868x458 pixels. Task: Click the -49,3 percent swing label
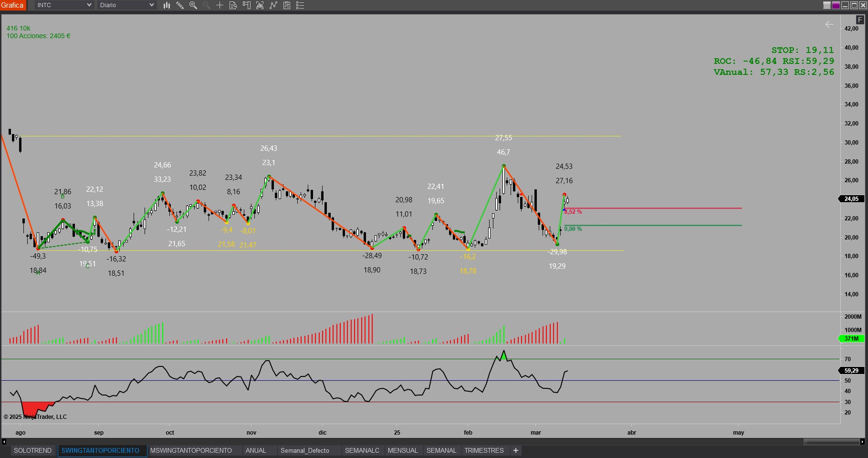tap(38, 256)
